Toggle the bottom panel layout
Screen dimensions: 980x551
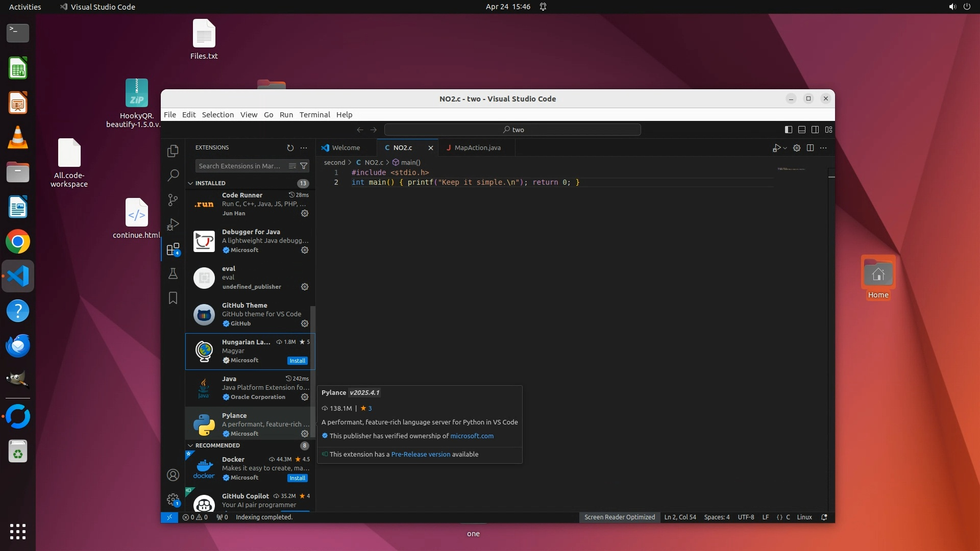click(x=802, y=130)
